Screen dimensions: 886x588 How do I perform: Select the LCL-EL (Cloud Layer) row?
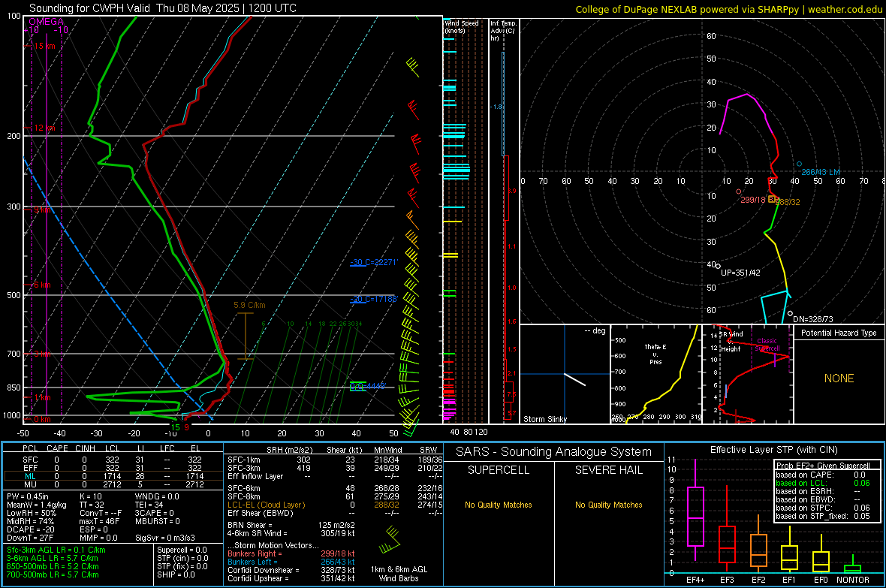pos(335,505)
